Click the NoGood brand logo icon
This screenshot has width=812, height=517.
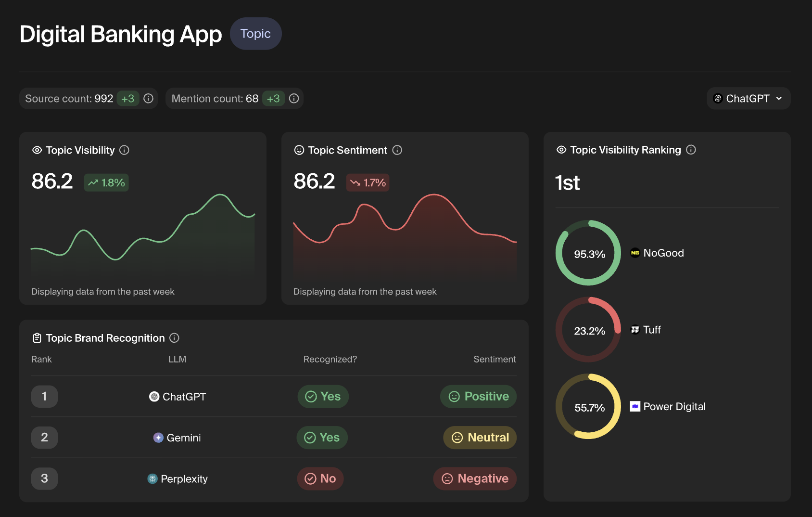[635, 253]
